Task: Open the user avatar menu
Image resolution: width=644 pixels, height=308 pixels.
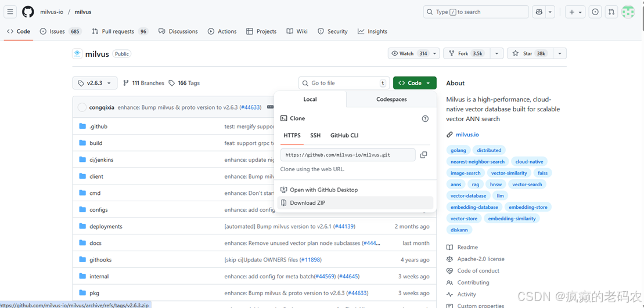Action: click(628, 12)
